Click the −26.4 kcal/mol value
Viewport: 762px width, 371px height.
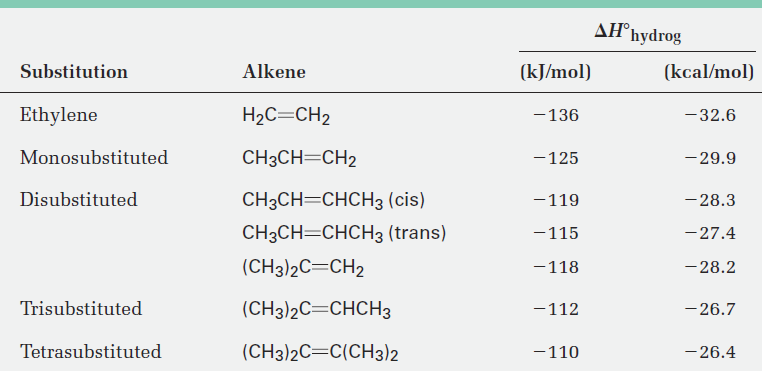[x=710, y=352]
